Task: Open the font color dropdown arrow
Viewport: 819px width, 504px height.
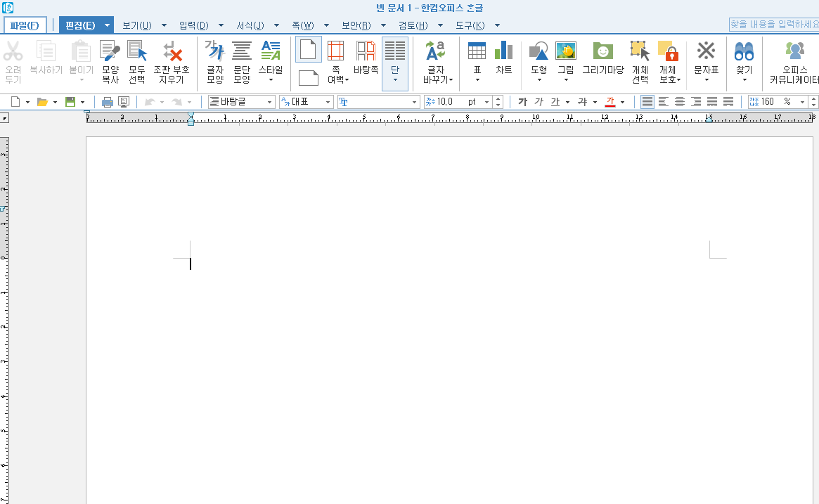Action: pos(622,103)
